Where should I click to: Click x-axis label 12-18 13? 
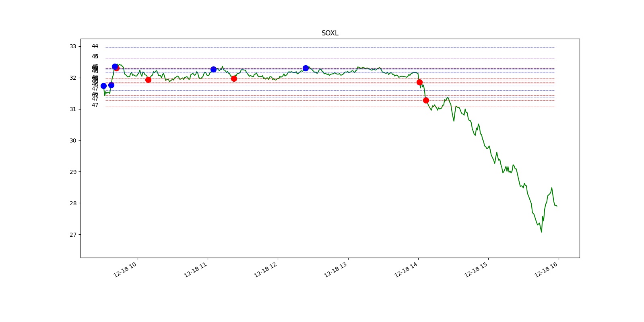pos(336,269)
